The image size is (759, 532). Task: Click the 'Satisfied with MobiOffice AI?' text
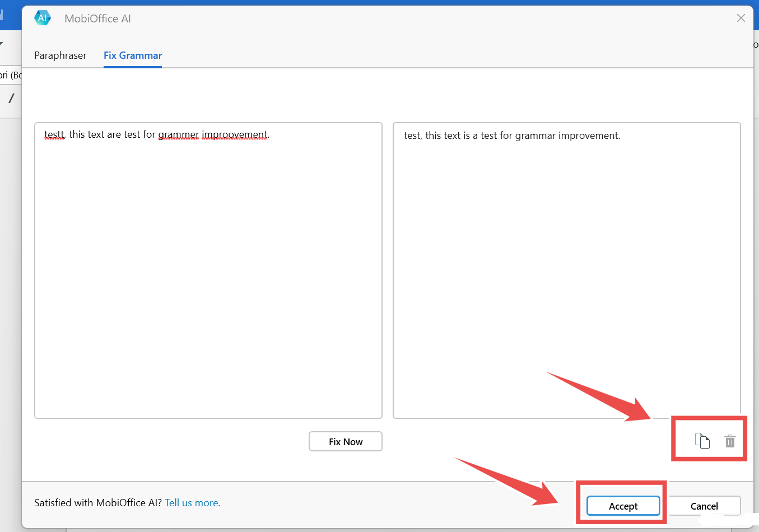[98, 503]
